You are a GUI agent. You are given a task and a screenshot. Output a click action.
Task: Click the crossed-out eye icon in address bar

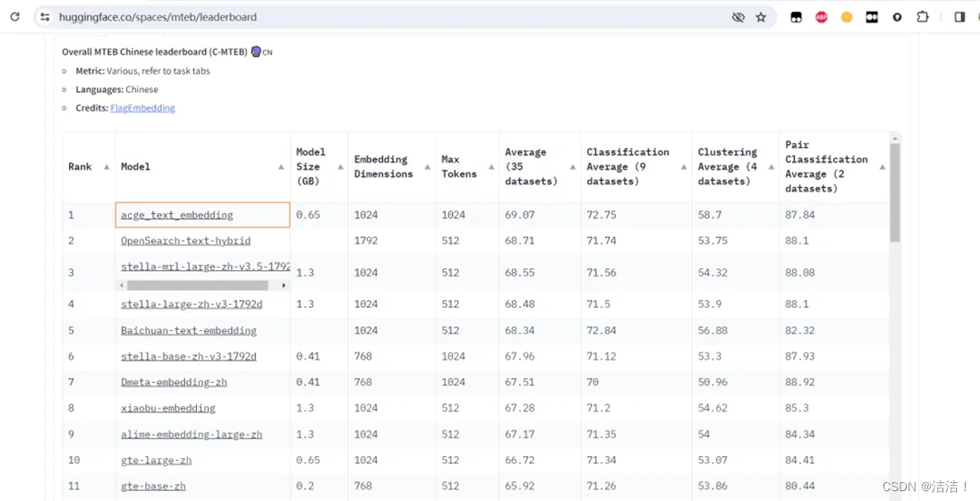pos(738,18)
